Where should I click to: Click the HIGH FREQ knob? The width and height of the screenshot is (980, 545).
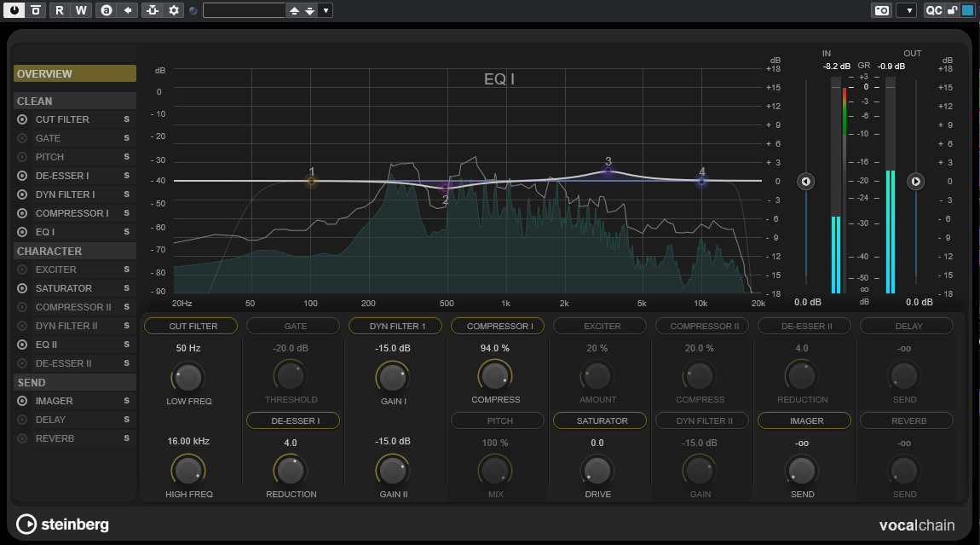pyautogui.click(x=188, y=471)
